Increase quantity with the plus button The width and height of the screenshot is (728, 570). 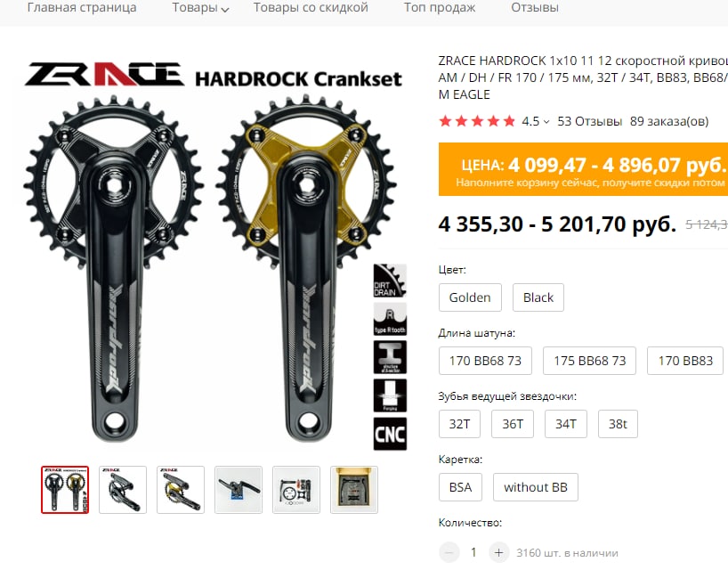click(x=498, y=552)
